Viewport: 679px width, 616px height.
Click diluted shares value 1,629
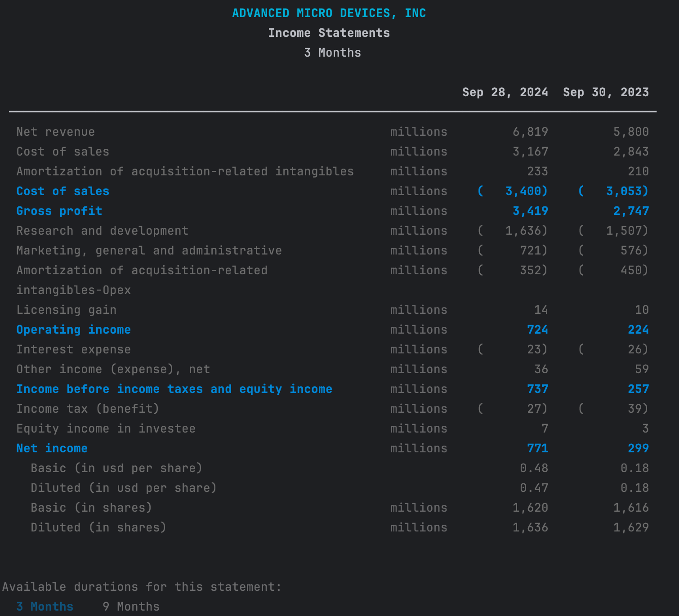coord(631,527)
